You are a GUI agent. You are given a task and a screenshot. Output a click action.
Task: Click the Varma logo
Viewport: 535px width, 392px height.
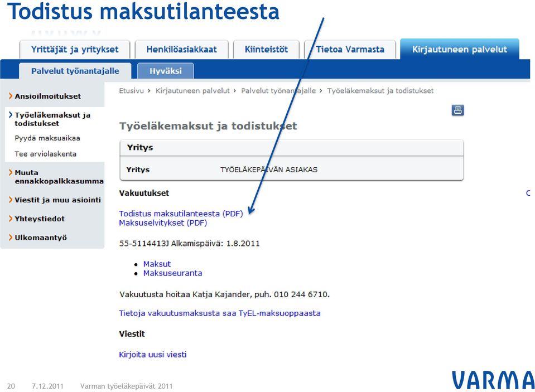tap(493, 380)
